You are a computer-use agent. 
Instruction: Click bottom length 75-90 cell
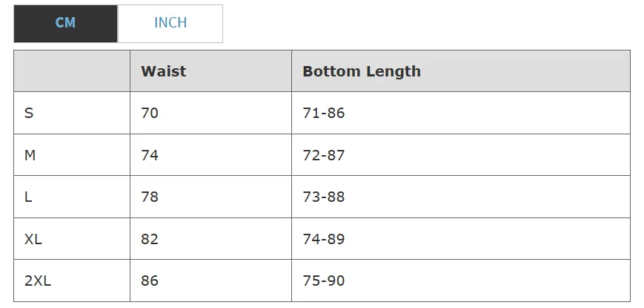pos(461,281)
